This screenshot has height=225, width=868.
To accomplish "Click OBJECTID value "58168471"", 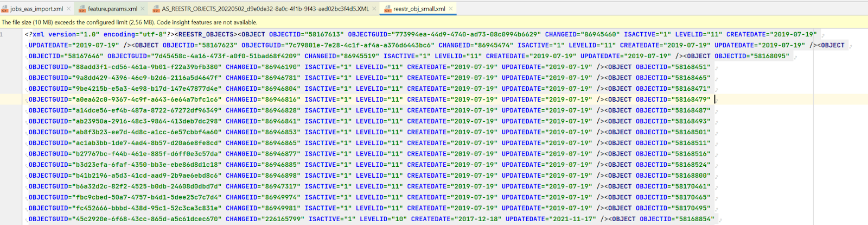I will 691,89.
